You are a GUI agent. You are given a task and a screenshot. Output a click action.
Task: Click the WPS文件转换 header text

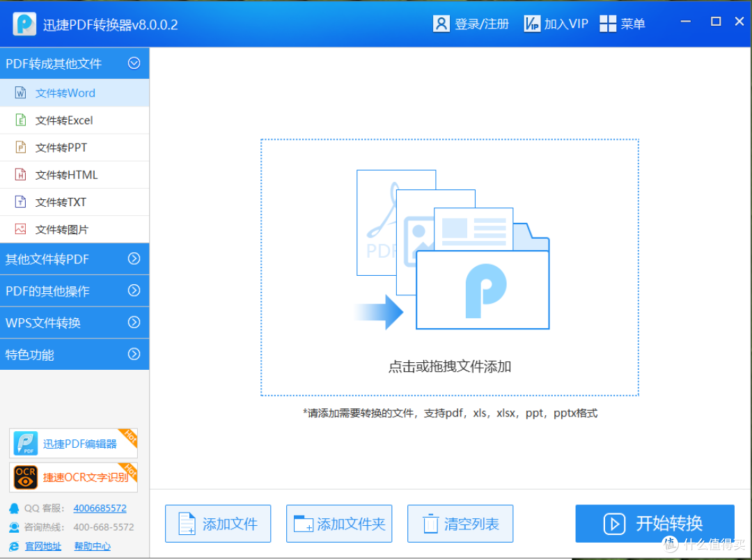click(42, 322)
